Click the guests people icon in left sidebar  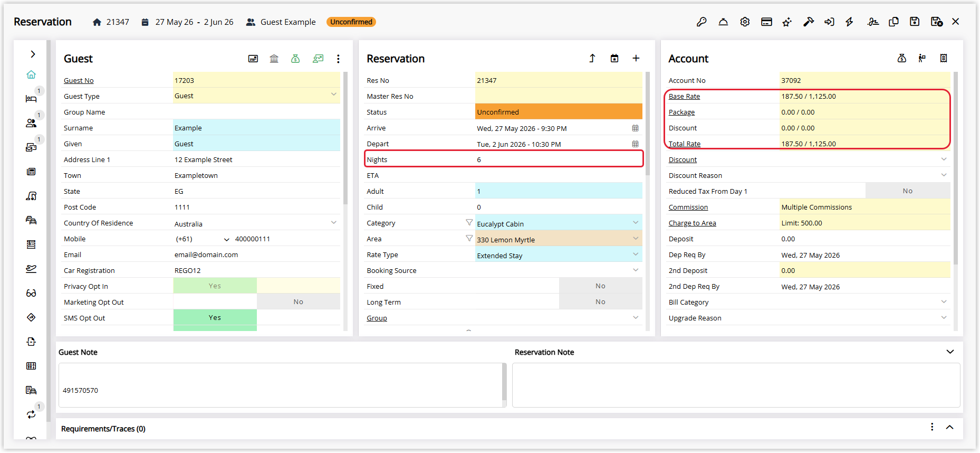[x=31, y=123]
